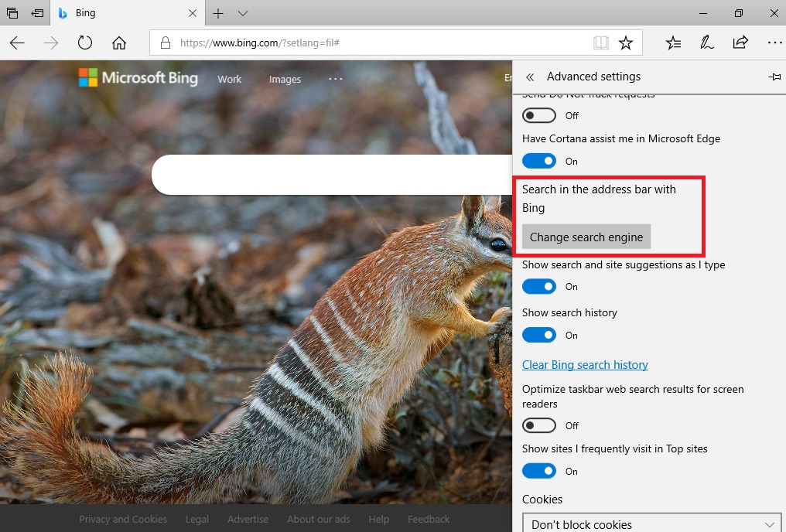Pin the Advanced settings pane

[774, 77]
